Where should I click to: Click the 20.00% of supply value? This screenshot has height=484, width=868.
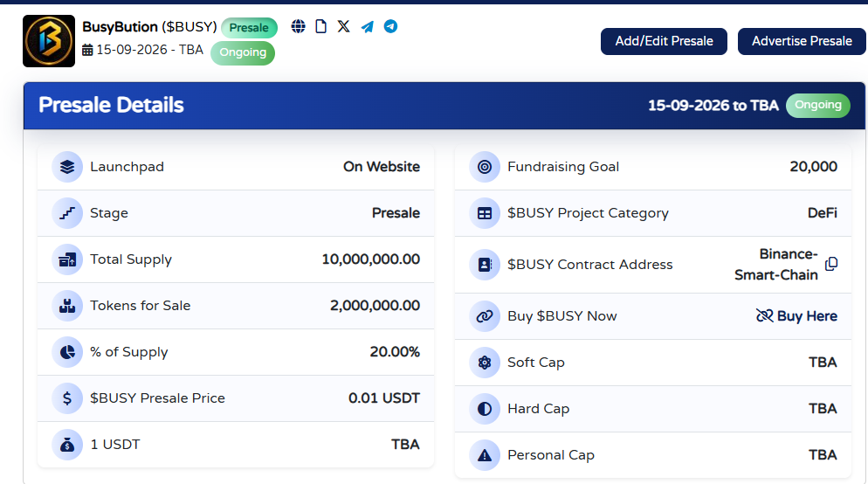pos(395,352)
